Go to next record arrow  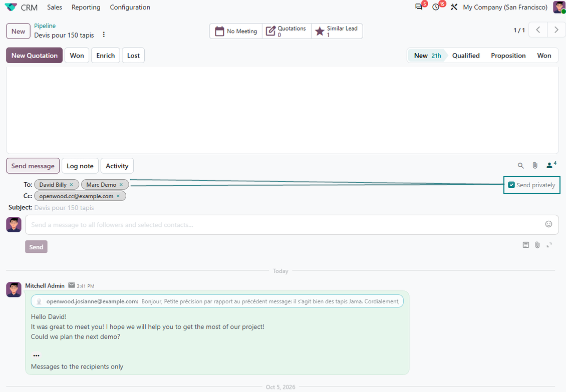[x=556, y=30]
